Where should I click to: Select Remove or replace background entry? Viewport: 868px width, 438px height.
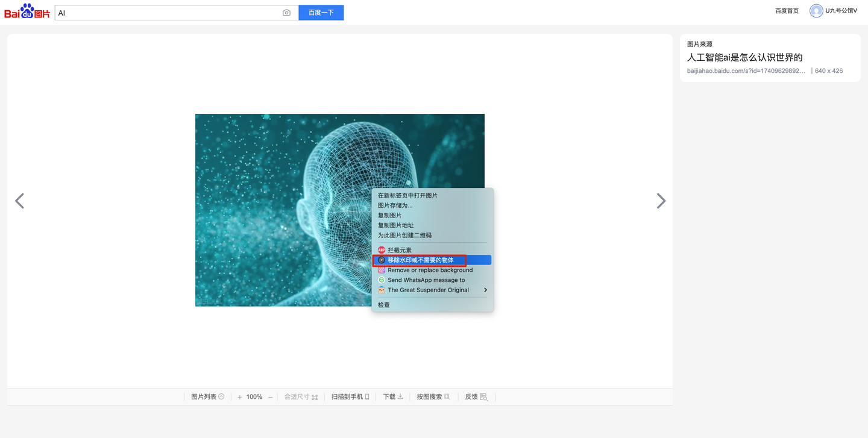coord(432,270)
